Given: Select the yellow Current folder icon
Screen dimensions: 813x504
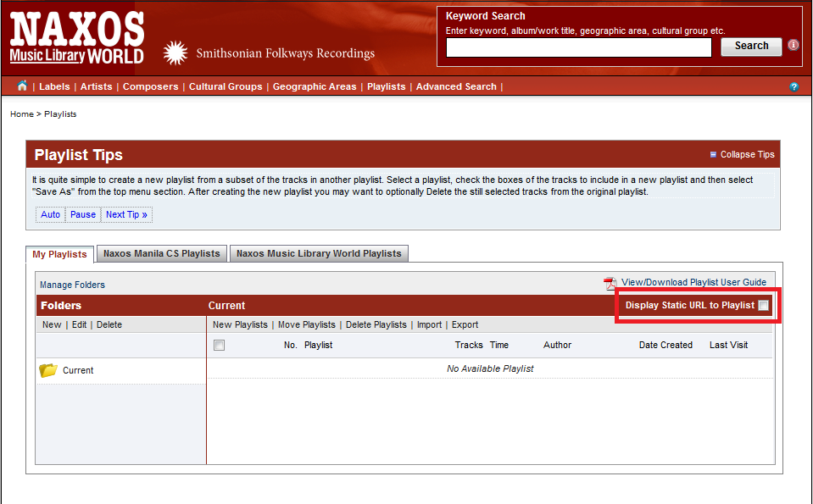Looking at the screenshot, I should (48, 370).
